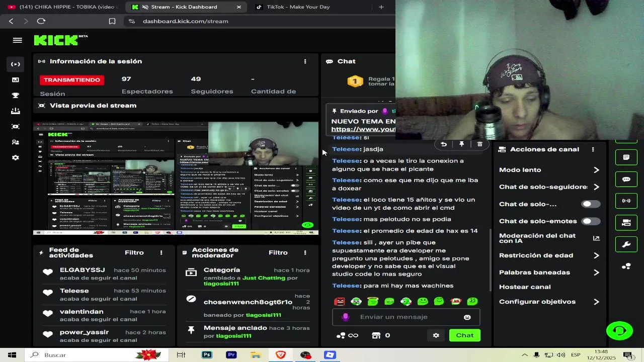
Task: Expand Modo lento options
Action: click(x=596, y=170)
